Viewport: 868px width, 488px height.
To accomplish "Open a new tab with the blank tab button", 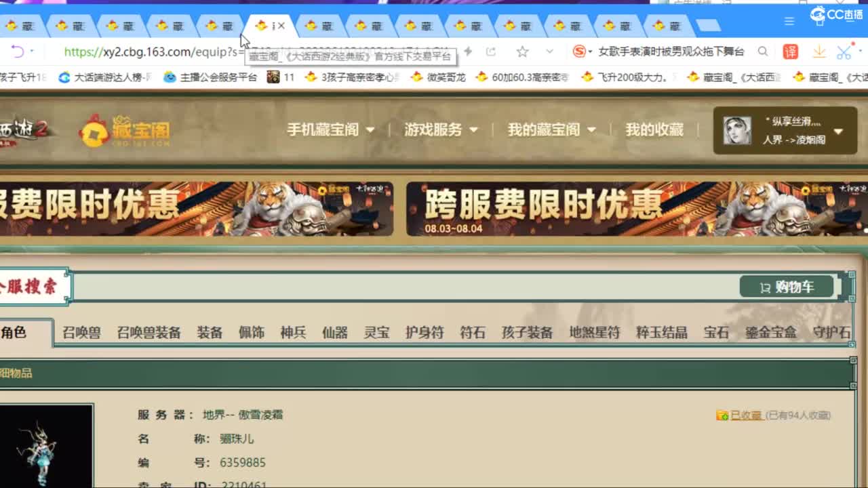I will (709, 26).
